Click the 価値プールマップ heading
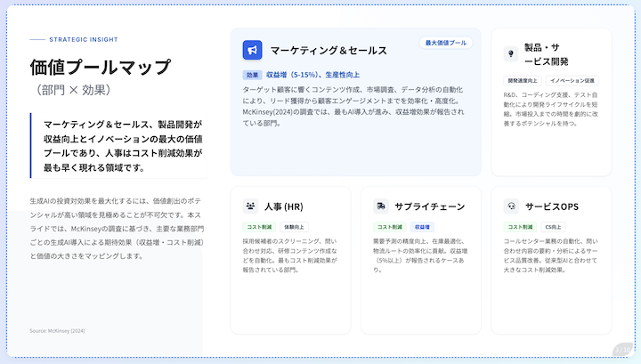Screen dimensions: 641x364 100,68
